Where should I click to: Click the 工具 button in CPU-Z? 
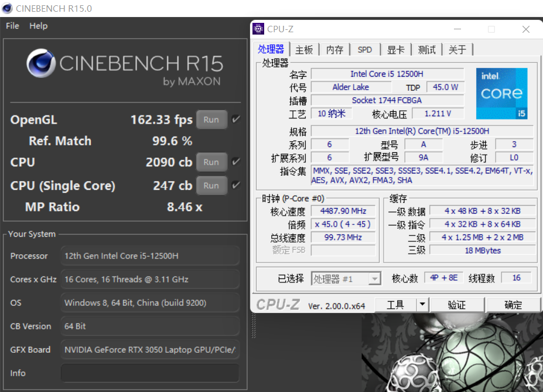pos(395,305)
